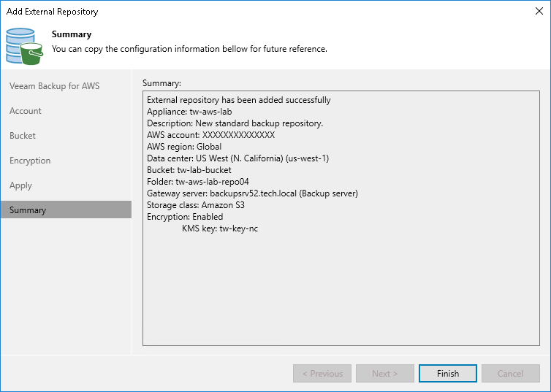Click the database and bucket repository icon
This screenshot has width=551, height=392.
point(24,46)
